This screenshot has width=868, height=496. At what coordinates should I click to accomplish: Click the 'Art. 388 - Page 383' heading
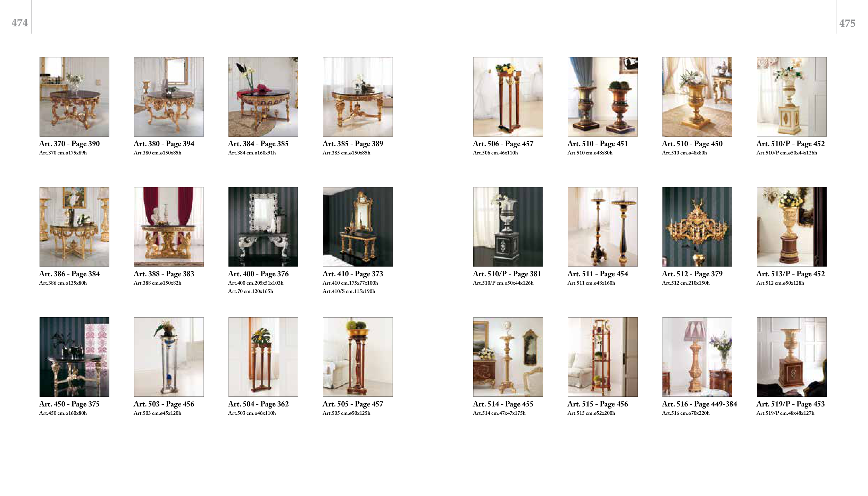164,274
